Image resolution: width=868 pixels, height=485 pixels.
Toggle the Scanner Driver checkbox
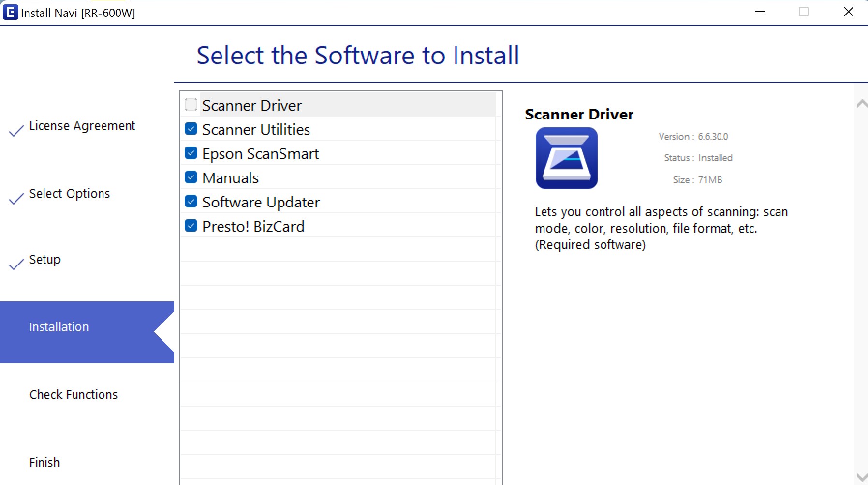pos(191,104)
